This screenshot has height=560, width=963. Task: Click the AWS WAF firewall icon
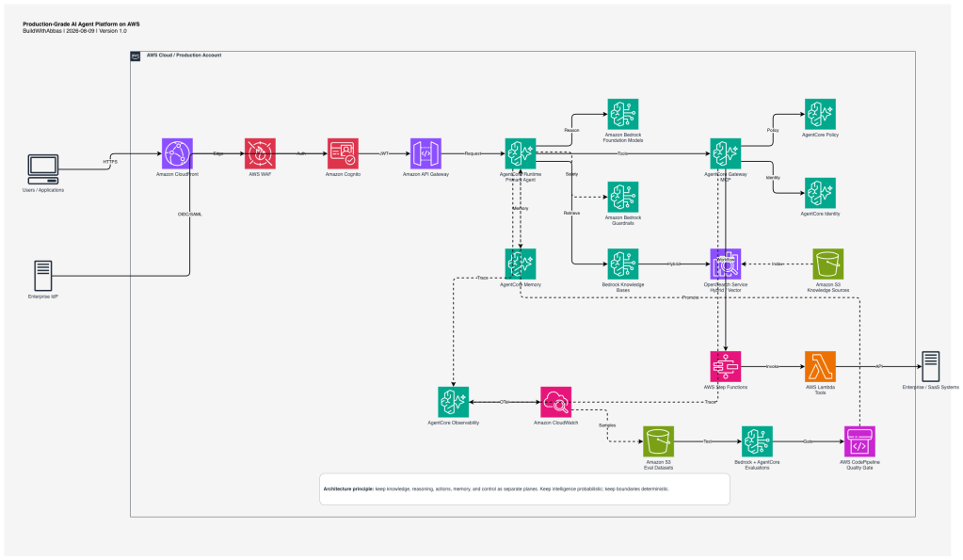click(260, 153)
